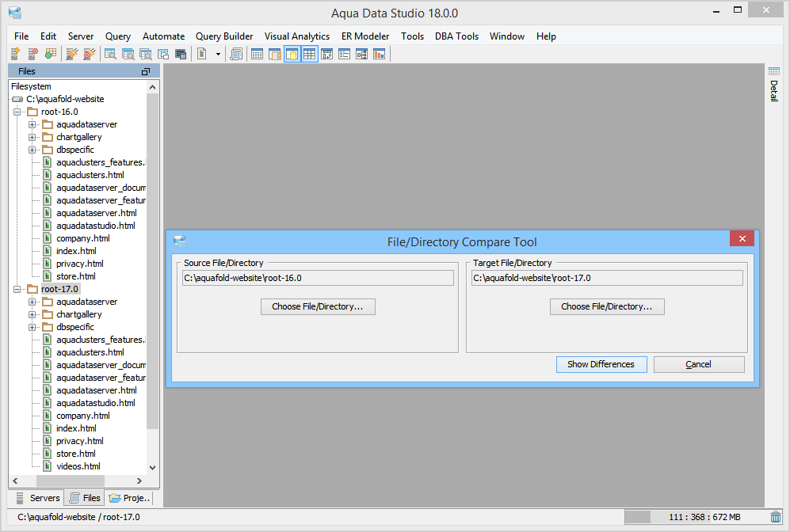Viewport: 790px width, 532px height.
Task: Click the garbage collection trash icon
Action: [x=775, y=517]
